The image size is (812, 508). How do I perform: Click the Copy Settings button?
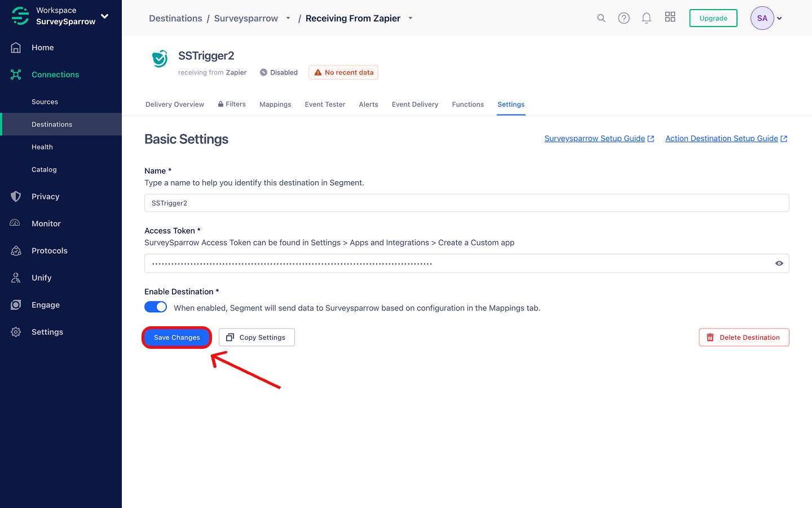coord(257,338)
